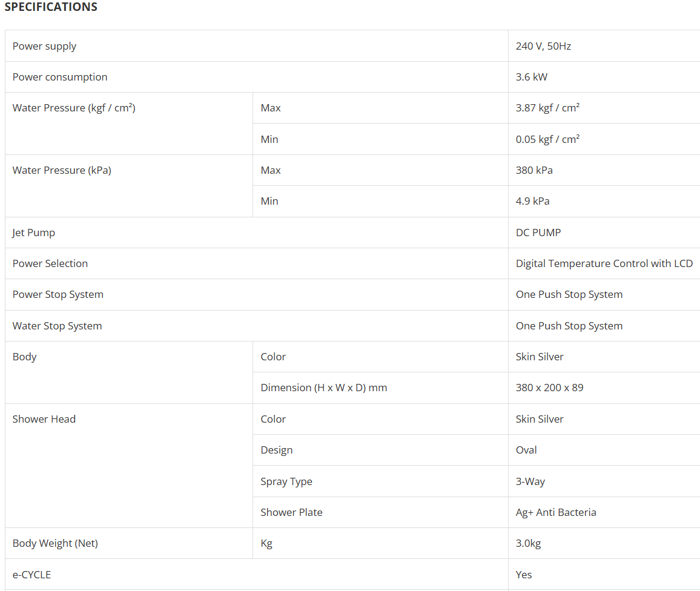Click the SPECIFICATIONS heading
The width and height of the screenshot is (700, 591).
[x=51, y=7]
